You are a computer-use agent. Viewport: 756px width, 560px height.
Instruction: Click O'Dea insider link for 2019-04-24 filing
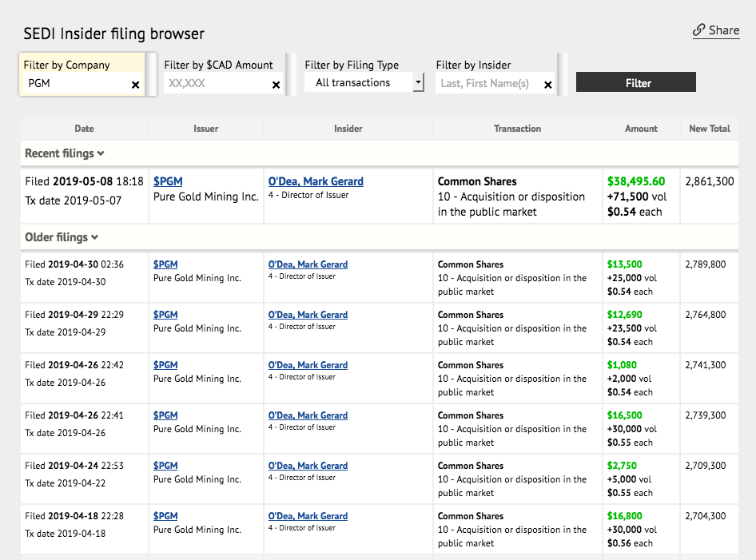(308, 466)
